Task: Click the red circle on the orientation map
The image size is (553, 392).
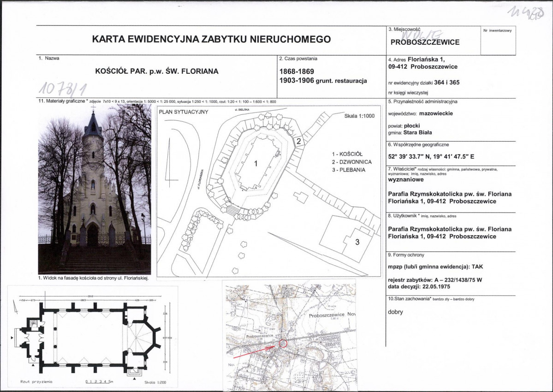Action: point(283,344)
